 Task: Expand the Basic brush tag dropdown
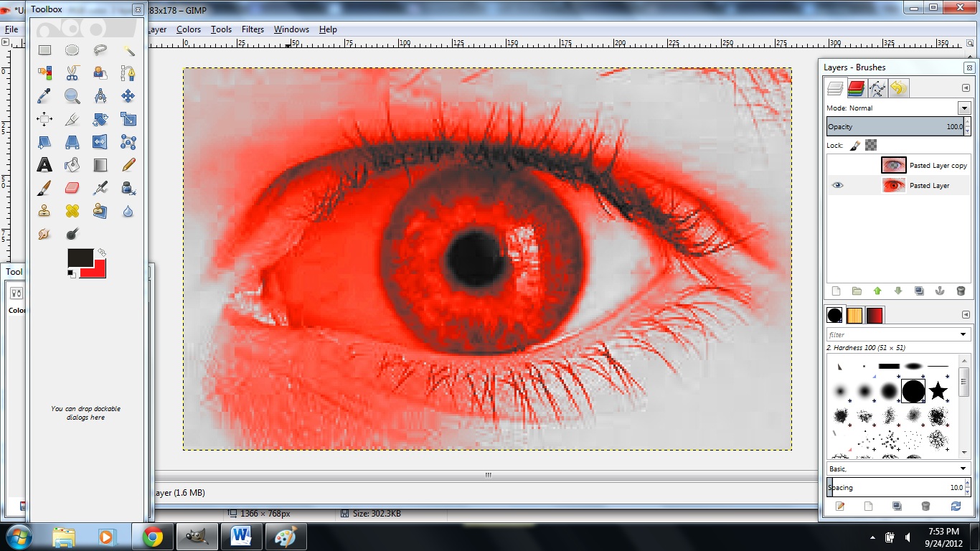click(963, 468)
